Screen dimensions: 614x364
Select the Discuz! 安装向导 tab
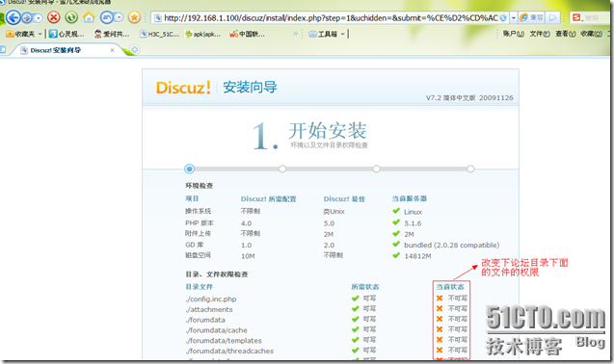(x=65, y=50)
